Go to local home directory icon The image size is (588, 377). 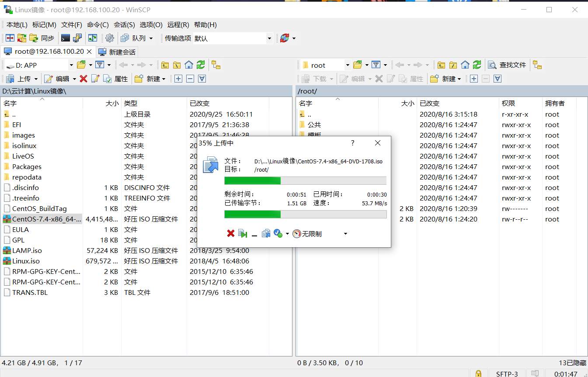[189, 65]
